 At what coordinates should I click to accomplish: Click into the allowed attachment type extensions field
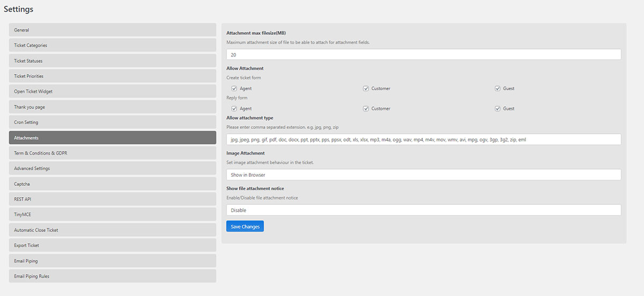point(423,139)
